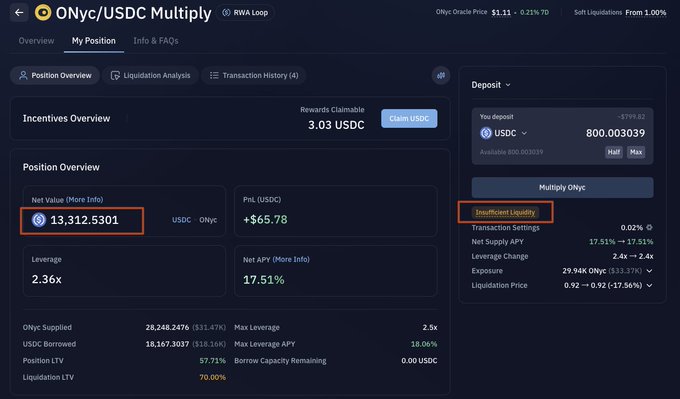Open Transaction History (4) sub-tab
Image resolution: width=680 pixels, height=399 pixels.
254,75
